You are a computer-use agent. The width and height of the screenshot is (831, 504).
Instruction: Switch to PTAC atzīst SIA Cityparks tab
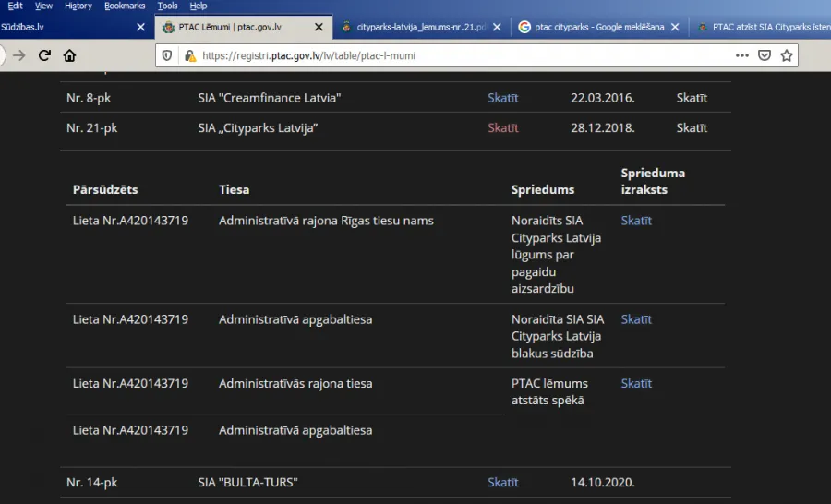coord(761,27)
